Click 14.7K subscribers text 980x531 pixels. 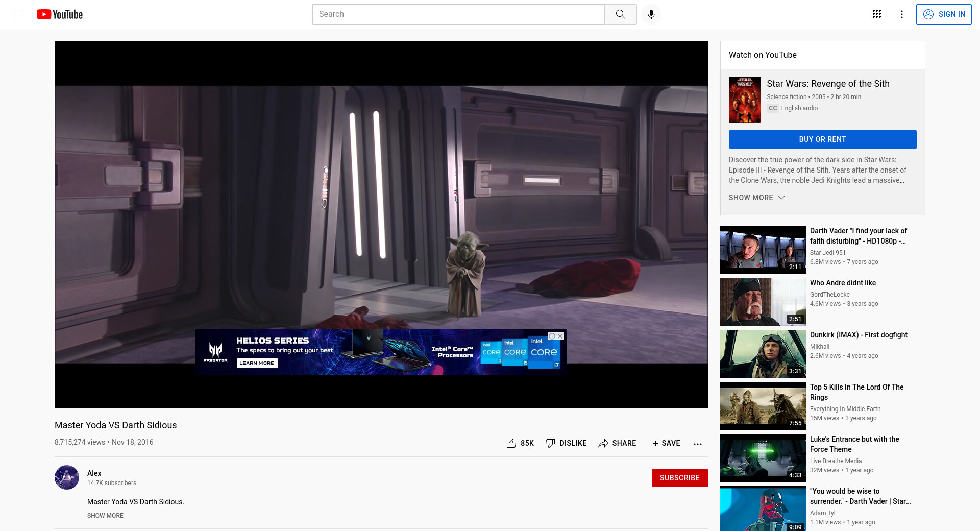pos(112,483)
